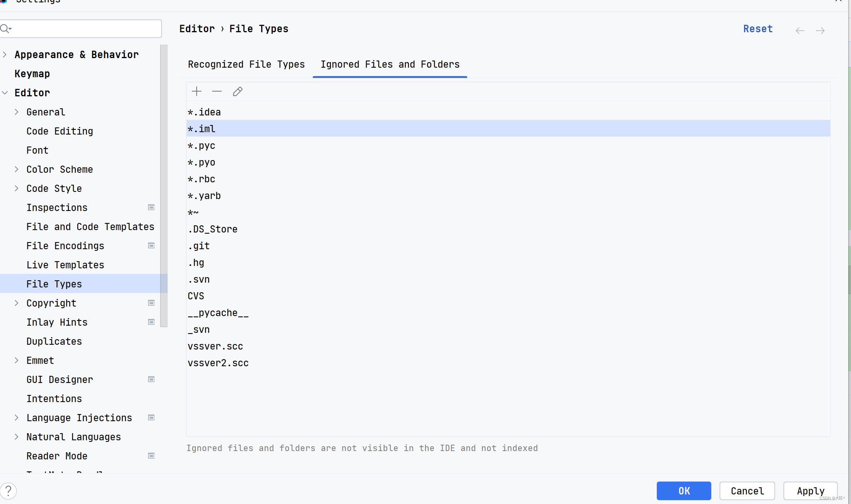Collapse the Editor section
This screenshot has height=504, width=851.
(x=5, y=93)
